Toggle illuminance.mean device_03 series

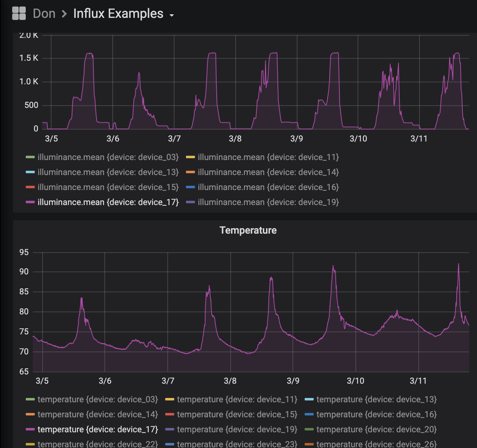108,157
